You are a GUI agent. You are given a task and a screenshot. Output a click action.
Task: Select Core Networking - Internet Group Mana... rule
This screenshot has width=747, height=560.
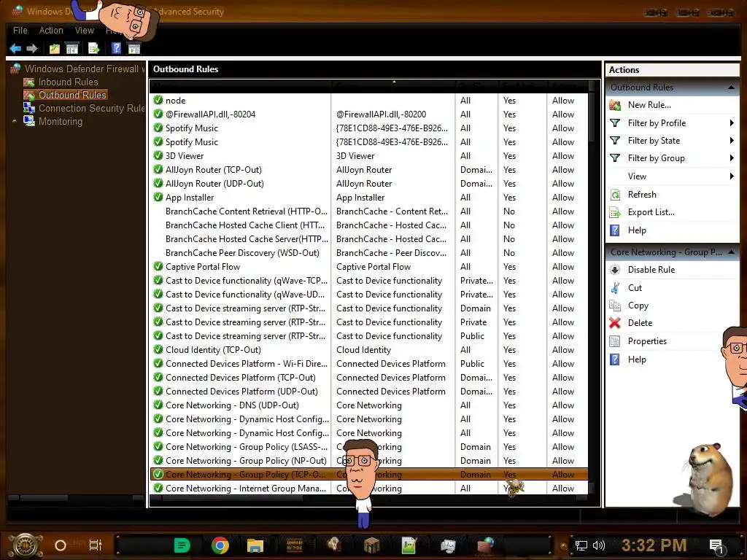click(x=369, y=488)
